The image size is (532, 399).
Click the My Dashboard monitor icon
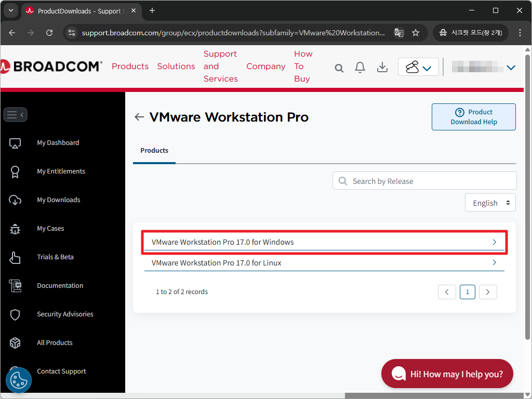pyautogui.click(x=15, y=143)
